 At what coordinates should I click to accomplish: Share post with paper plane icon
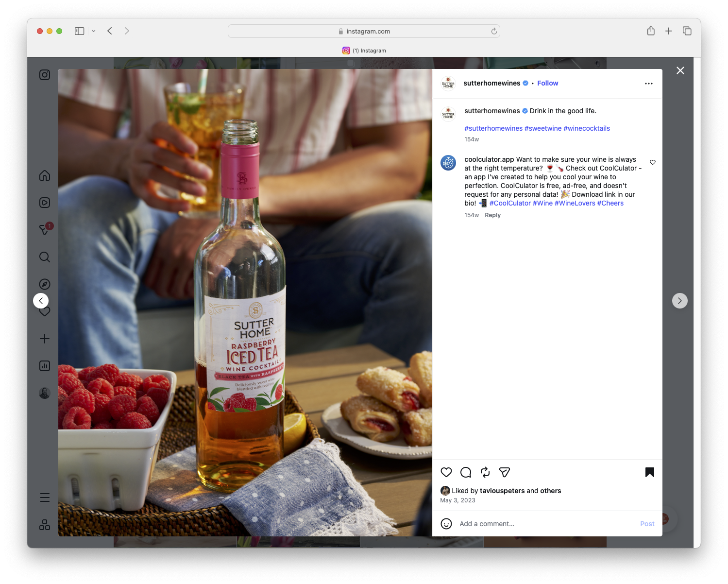coord(505,472)
